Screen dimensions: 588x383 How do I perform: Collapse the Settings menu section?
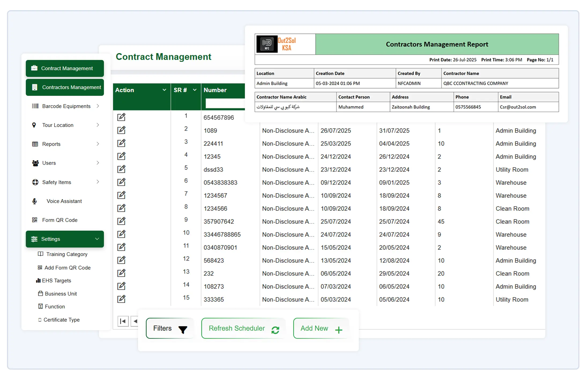pos(97,239)
